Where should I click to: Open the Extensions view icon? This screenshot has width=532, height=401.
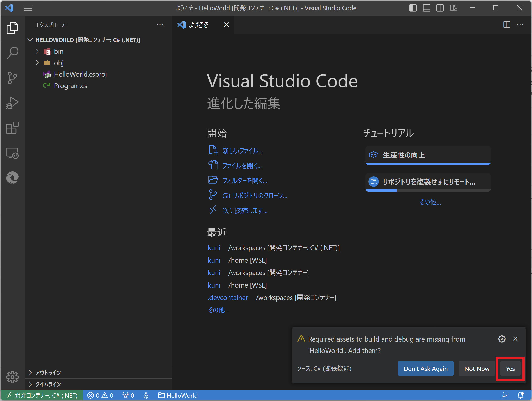click(x=12, y=128)
